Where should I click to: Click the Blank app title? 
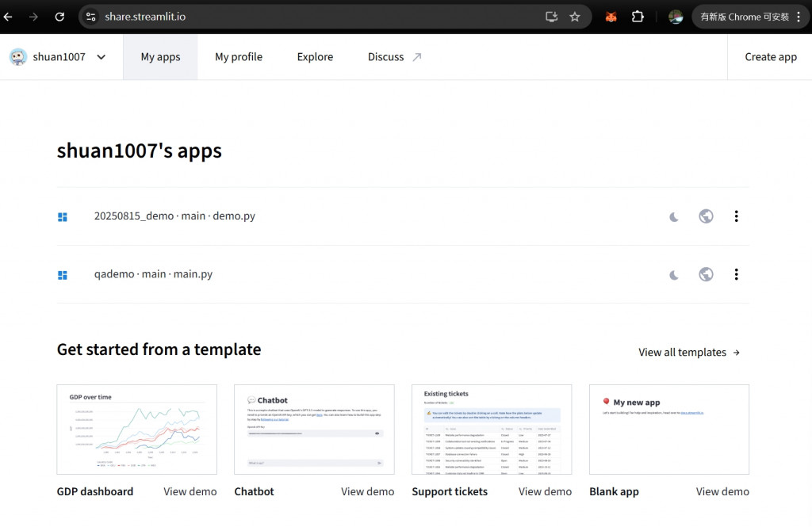[614, 491]
